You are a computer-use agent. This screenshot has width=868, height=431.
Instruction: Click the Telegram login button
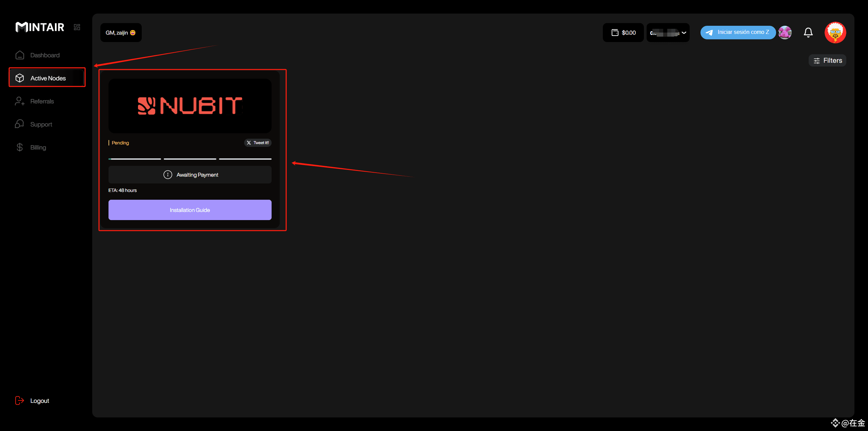point(738,33)
